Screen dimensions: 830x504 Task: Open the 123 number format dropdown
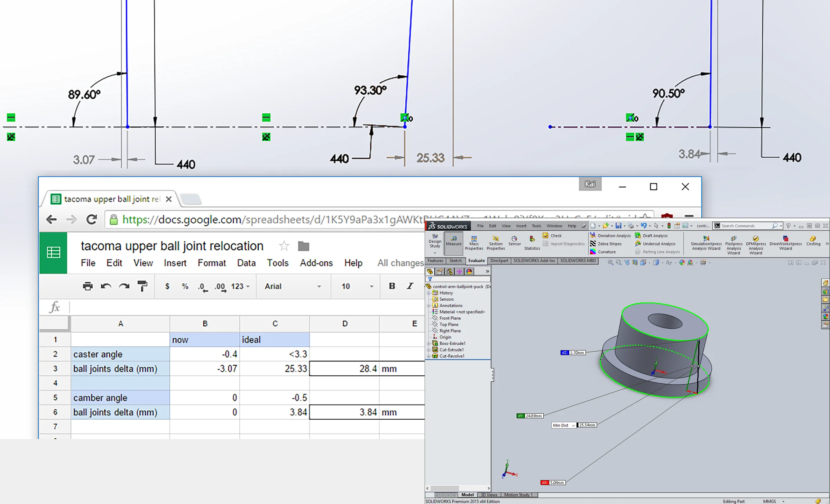[x=240, y=286]
